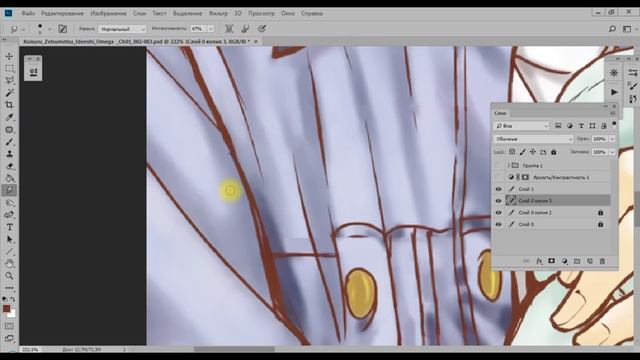This screenshot has height=360, width=640.
Task: Open the Изображение menu
Action: pos(108,13)
